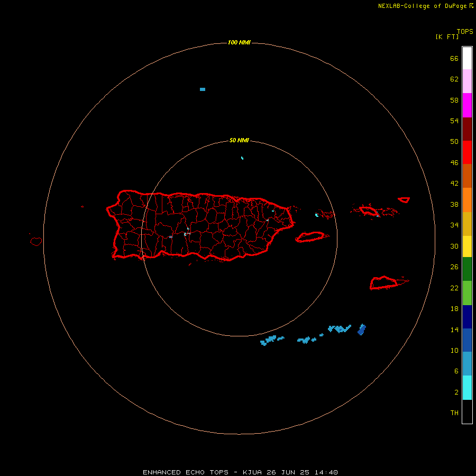This screenshot has width=476, height=476.
Task: Click the 46 legend value
Action: (454, 163)
